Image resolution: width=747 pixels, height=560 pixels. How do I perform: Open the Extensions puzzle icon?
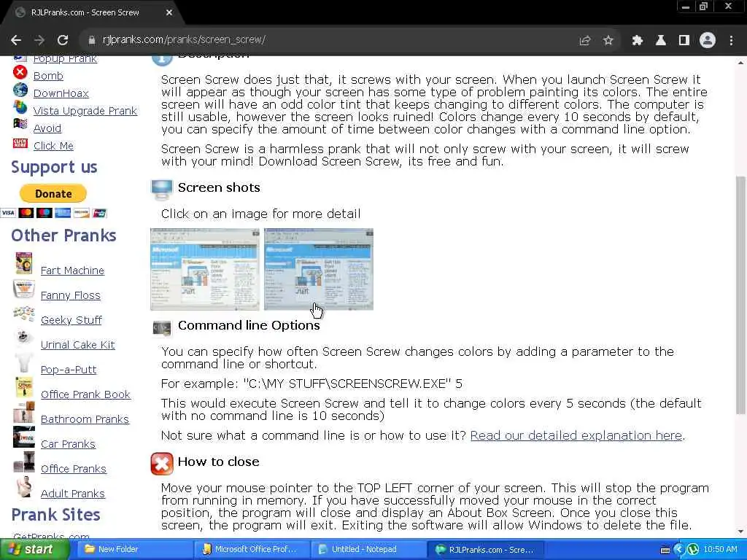[637, 41]
